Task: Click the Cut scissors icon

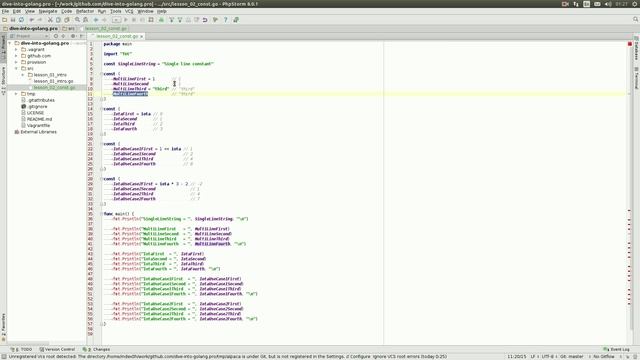Action: [50, 20]
